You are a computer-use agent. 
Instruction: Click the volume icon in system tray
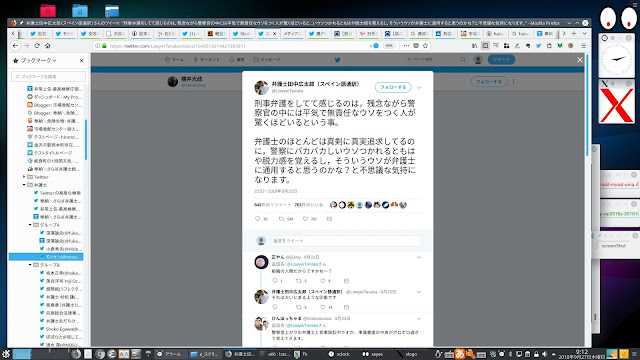click(544, 354)
